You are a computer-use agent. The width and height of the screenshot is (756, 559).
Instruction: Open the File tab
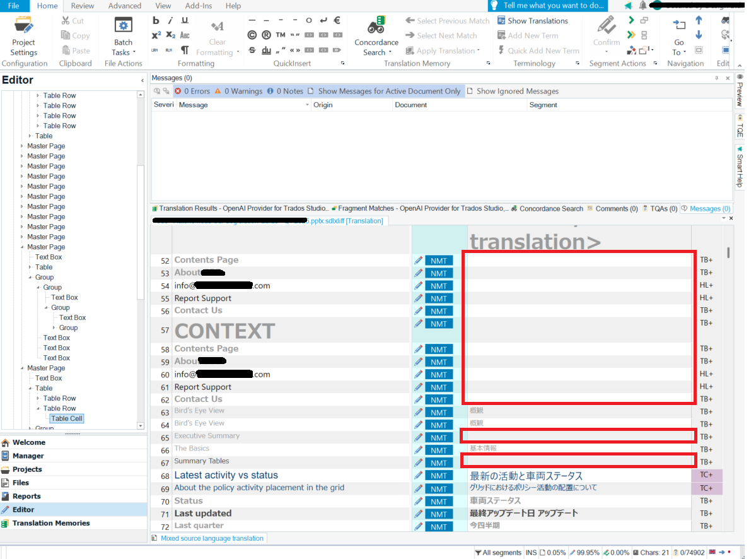[x=13, y=6]
